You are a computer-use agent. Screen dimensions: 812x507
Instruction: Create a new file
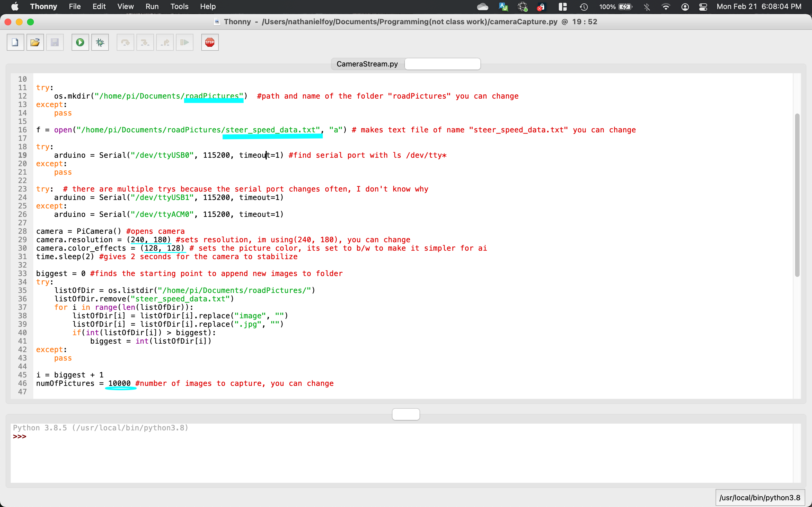[15, 42]
